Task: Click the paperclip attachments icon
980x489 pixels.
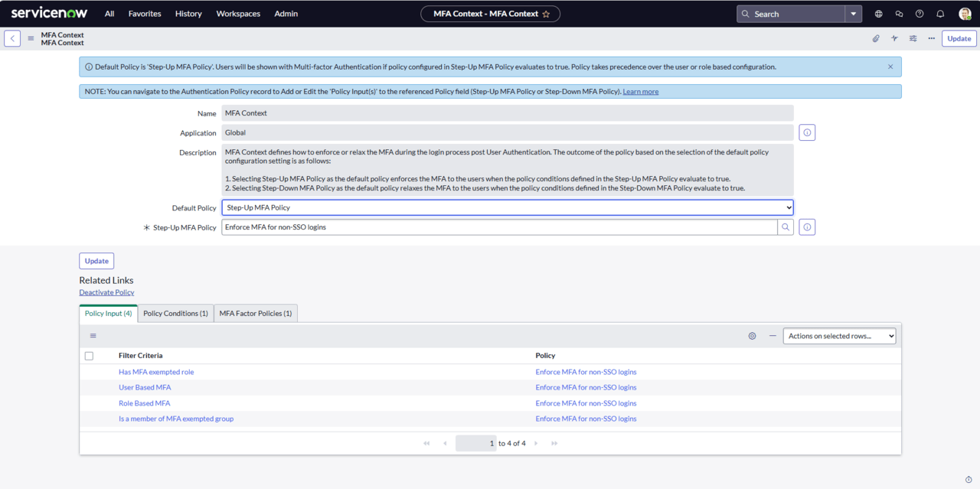Action: 876,38
